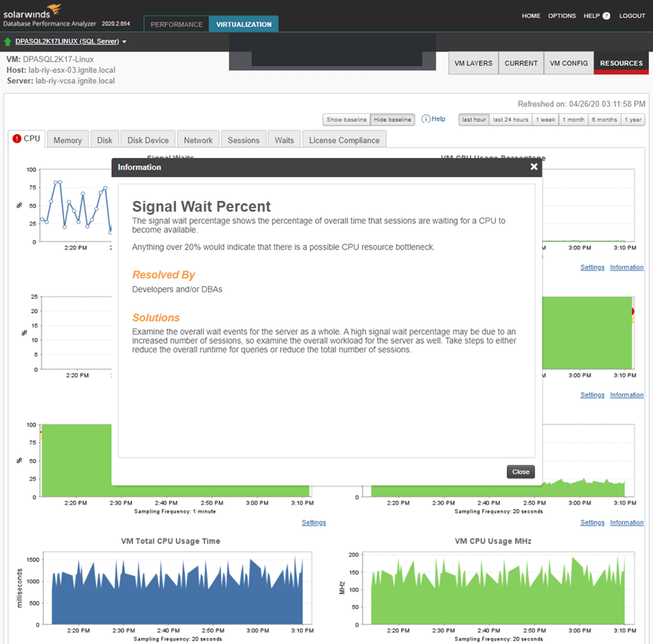Screen dimensions: 653x644
Task: Open the Memory resource tab
Action: pyautogui.click(x=67, y=140)
